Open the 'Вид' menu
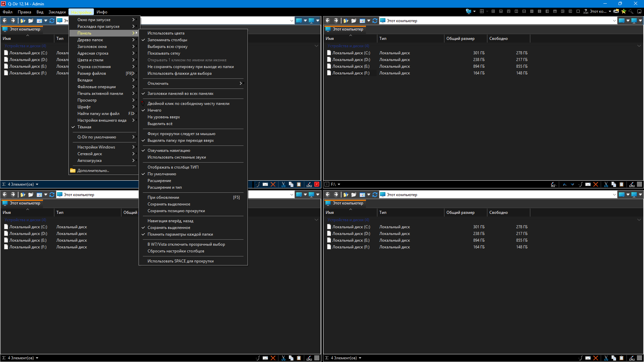644x362 pixels. (40, 12)
